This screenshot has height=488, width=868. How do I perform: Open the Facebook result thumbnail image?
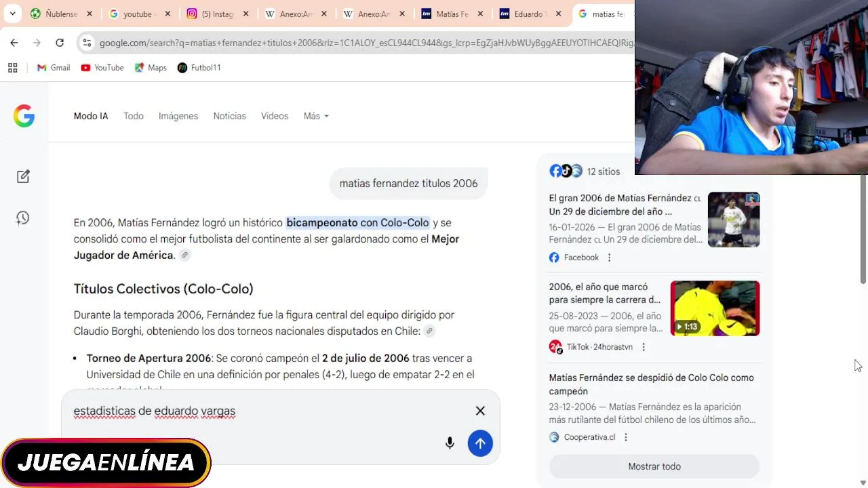click(x=734, y=220)
